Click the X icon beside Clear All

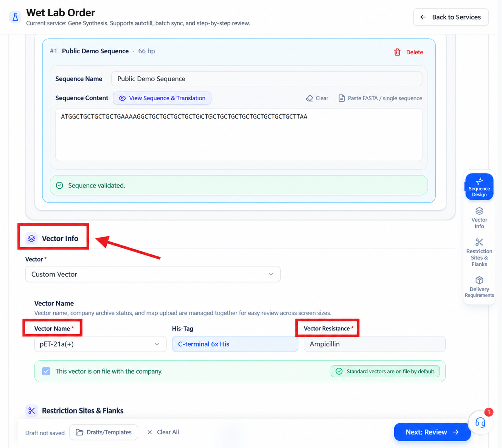coord(150,432)
